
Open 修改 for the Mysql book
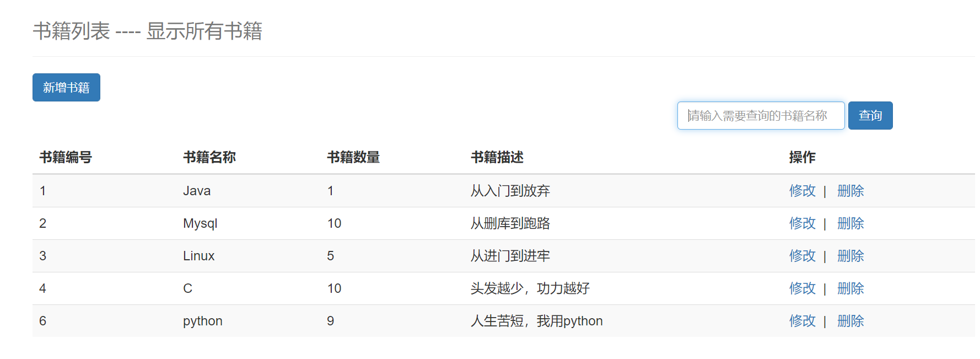click(802, 223)
